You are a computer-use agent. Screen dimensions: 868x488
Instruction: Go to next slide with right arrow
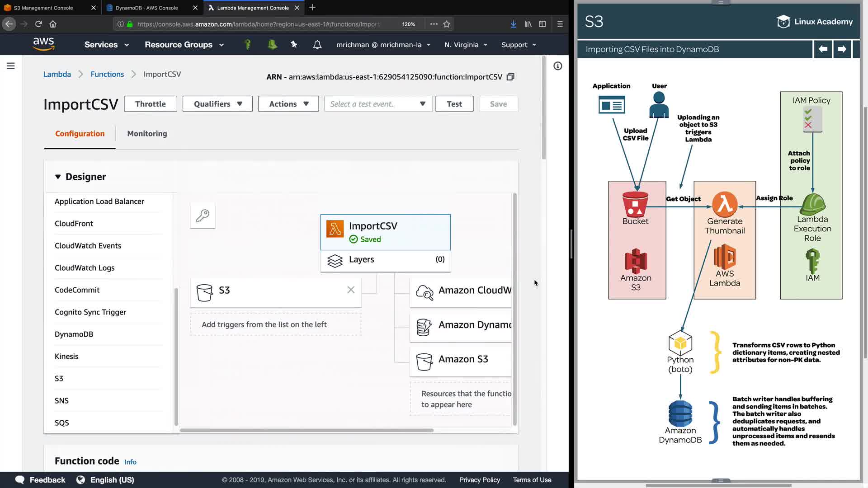coord(842,49)
